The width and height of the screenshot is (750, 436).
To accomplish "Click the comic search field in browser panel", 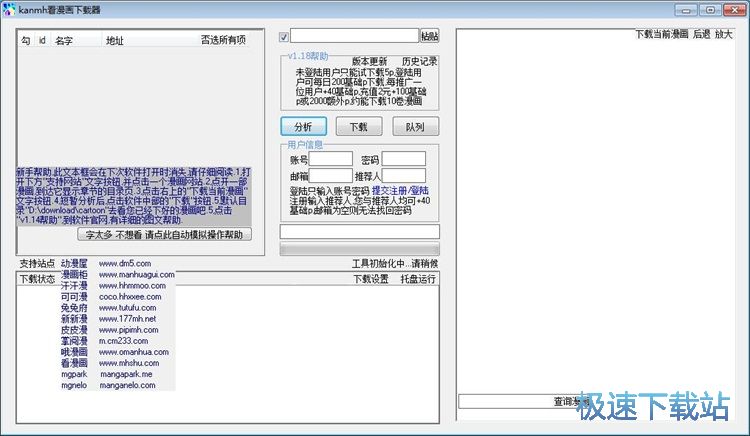I will [505, 402].
